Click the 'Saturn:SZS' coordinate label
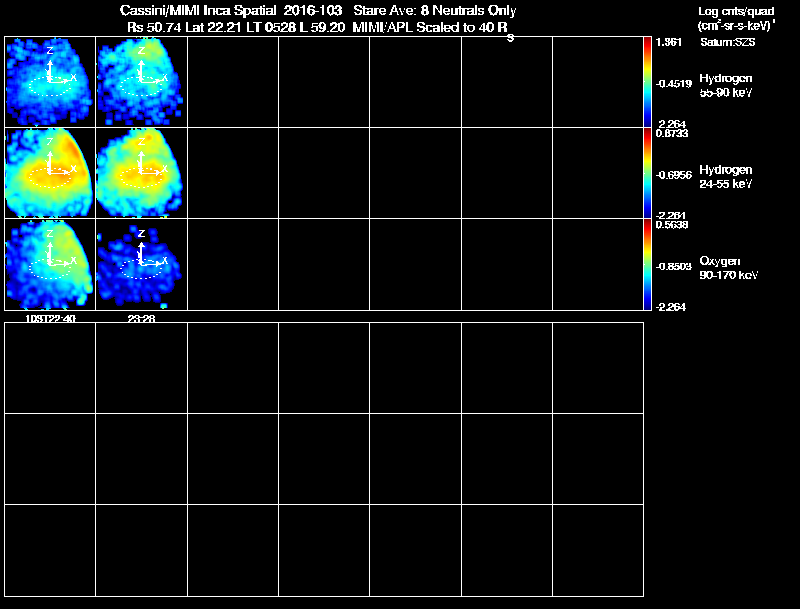 (x=728, y=42)
